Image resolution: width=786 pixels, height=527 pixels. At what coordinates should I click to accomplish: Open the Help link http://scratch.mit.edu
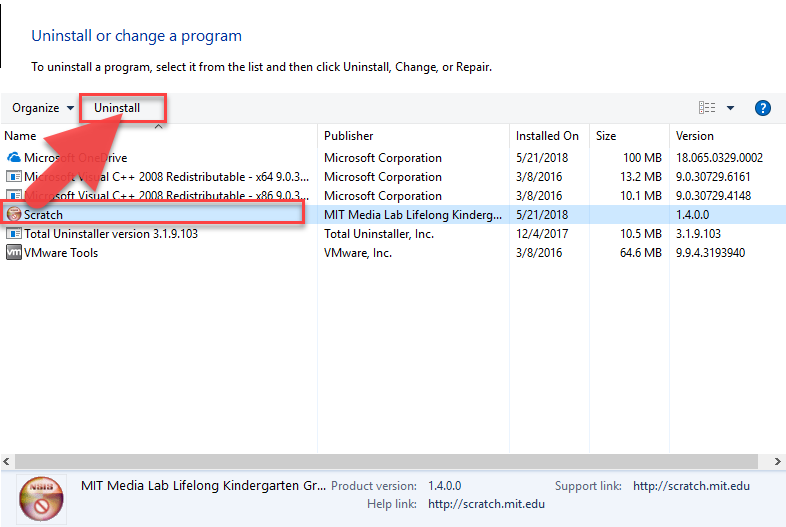click(486, 504)
